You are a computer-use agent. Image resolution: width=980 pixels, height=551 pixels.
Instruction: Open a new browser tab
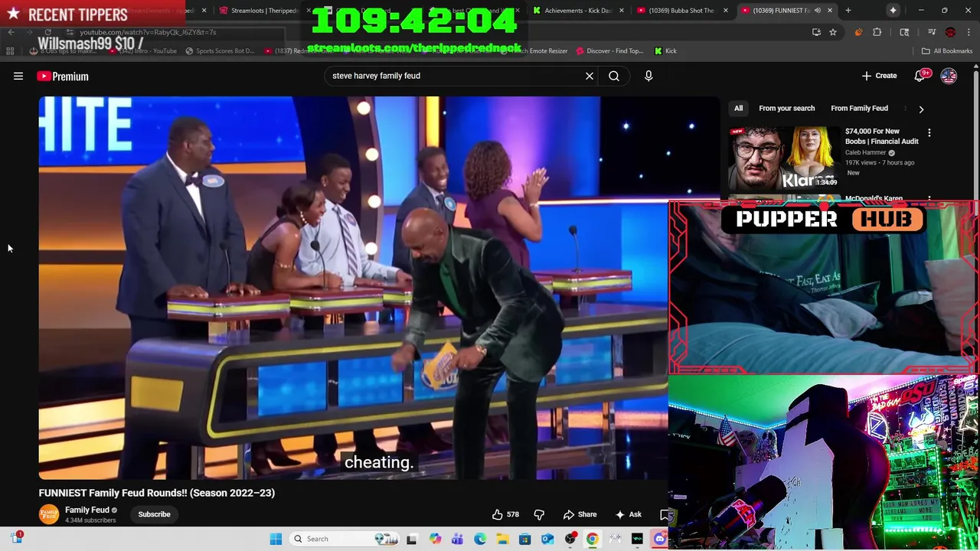[848, 10]
